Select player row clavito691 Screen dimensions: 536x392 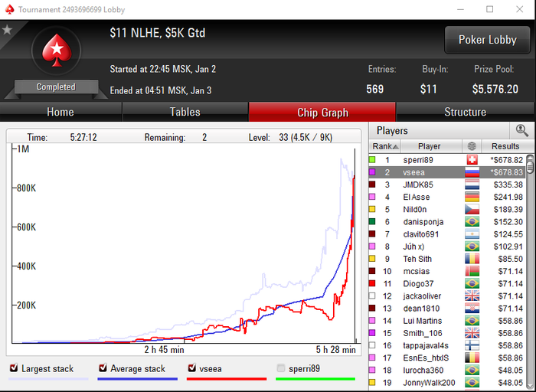tap(447, 234)
